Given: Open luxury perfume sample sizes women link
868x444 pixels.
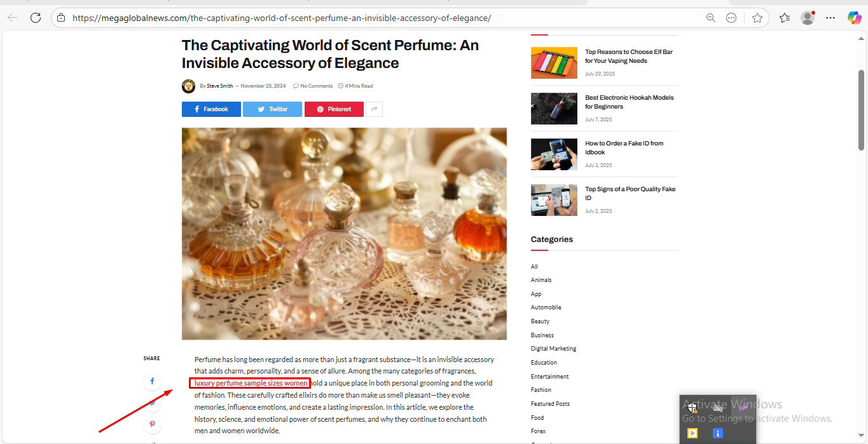Looking at the screenshot, I should point(251,383).
